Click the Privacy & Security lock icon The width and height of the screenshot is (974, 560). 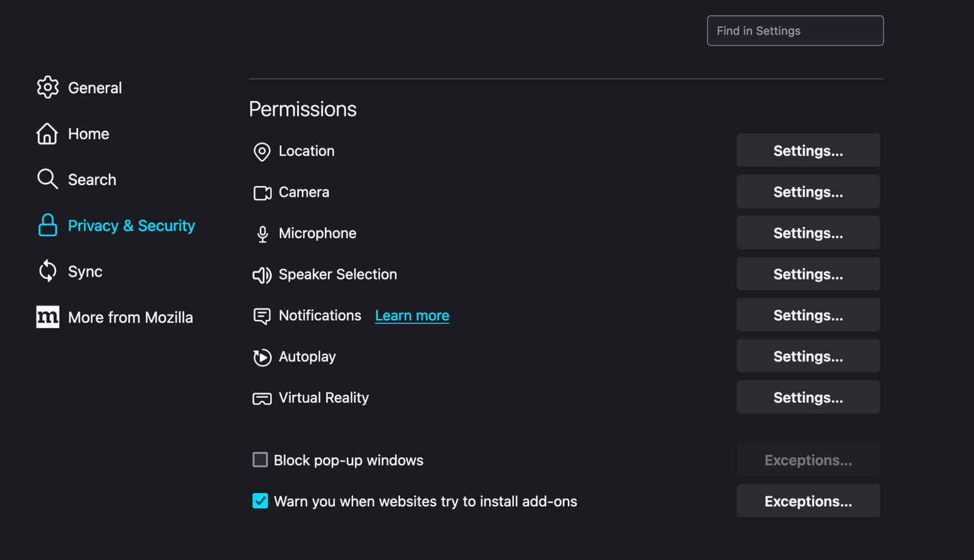[x=47, y=225]
